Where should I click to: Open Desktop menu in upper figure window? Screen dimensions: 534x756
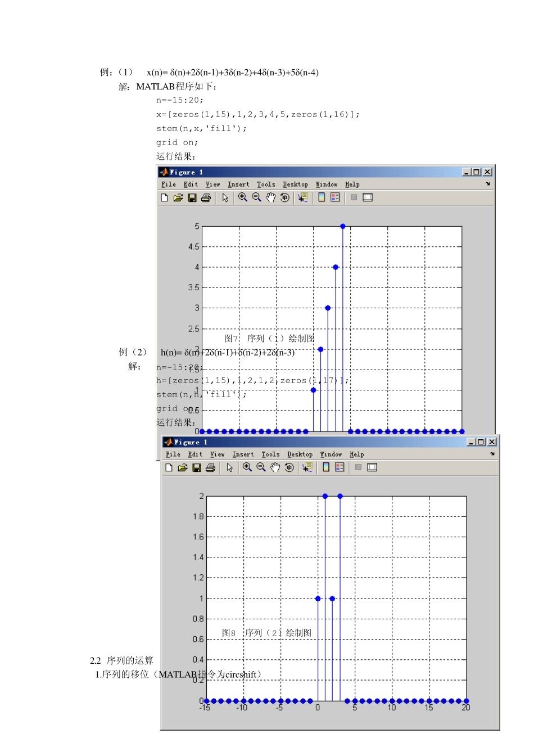(x=296, y=184)
